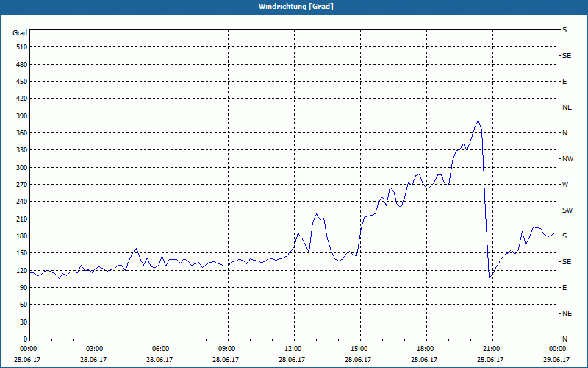Select the 390 y-axis value

point(22,116)
